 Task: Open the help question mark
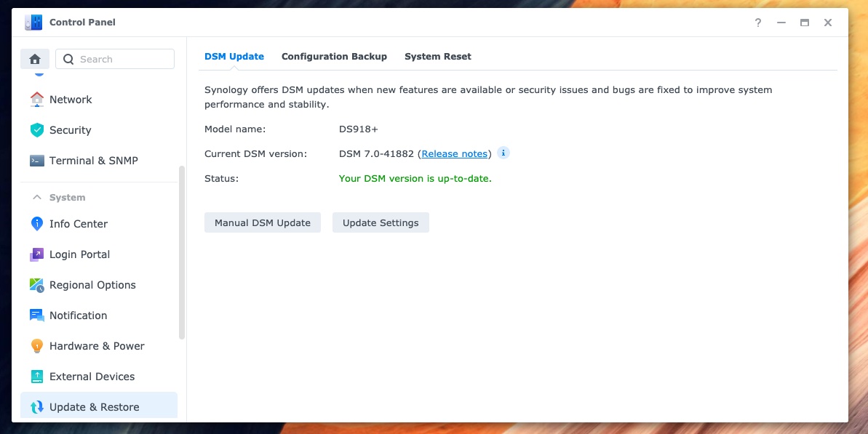click(x=758, y=23)
